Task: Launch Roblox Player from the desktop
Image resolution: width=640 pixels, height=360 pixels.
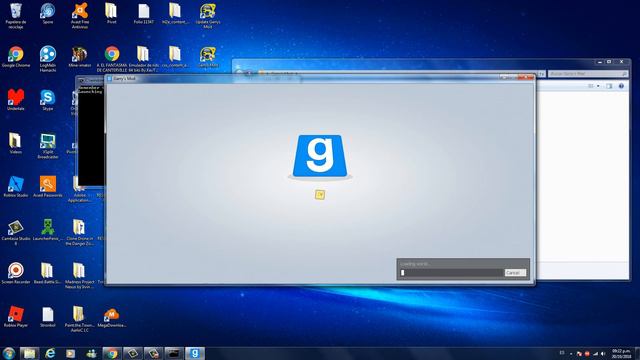Action: tap(16, 317)
